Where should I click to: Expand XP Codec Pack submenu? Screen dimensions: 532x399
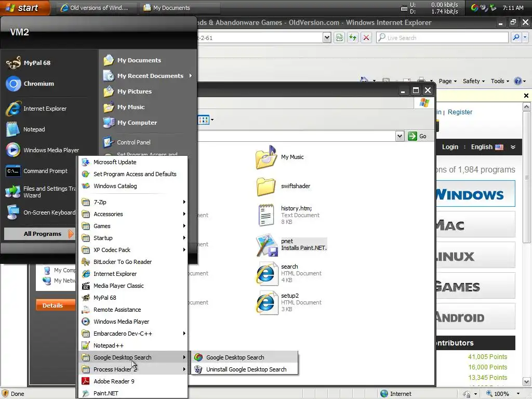133,250
